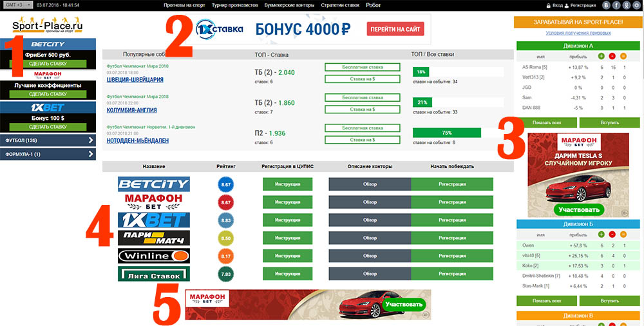Click the 8.83 rating badge for 1XBET
This screenshot has height=326, width=644.
(x=225, y=220)
